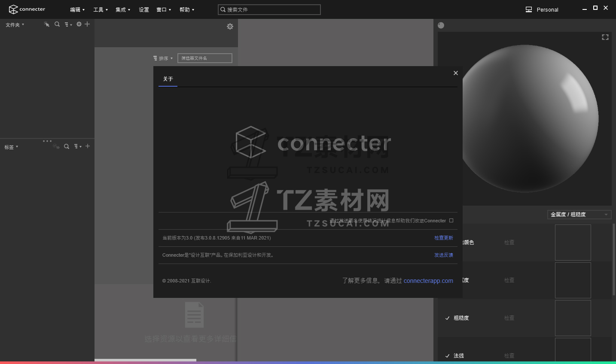Click 检查 in the 粗糙度 row
Screen dimensions: 616x364
click(509, 318)
